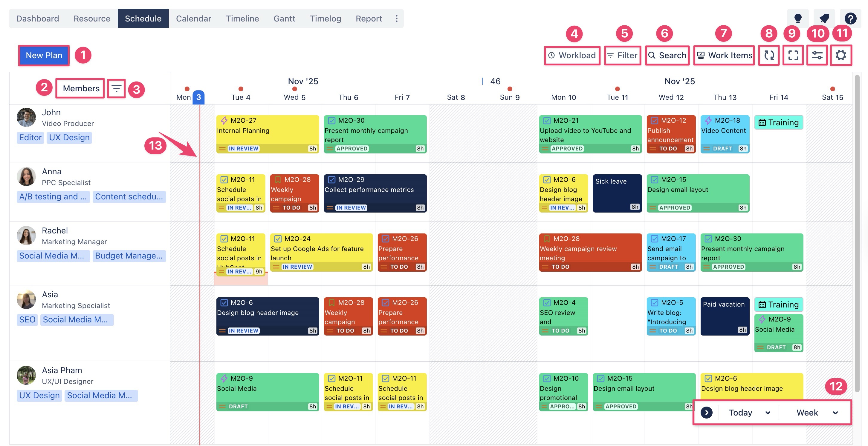This screenshot has height=446, width=868.
Task: Click the New Plan button
Action: point(44,55)
